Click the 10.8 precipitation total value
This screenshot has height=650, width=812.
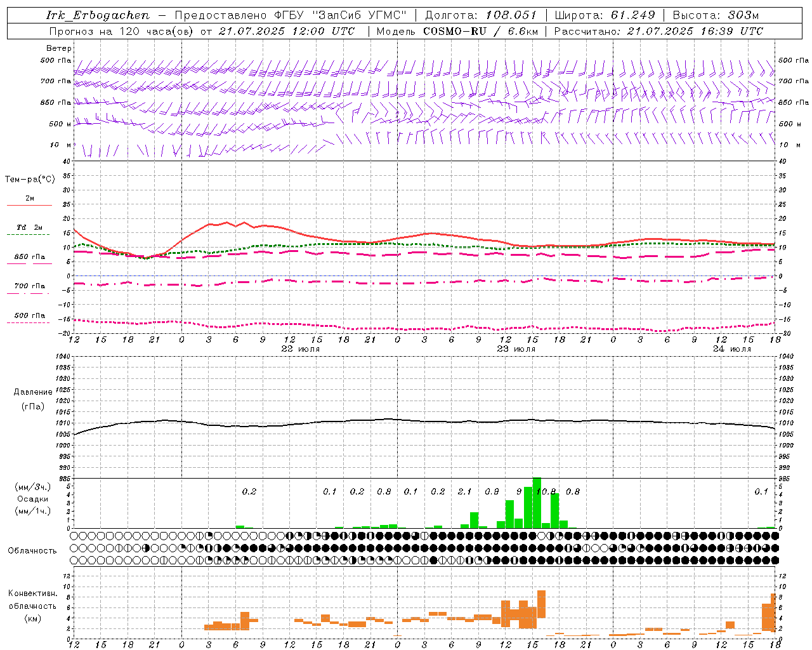coord(546,492)
